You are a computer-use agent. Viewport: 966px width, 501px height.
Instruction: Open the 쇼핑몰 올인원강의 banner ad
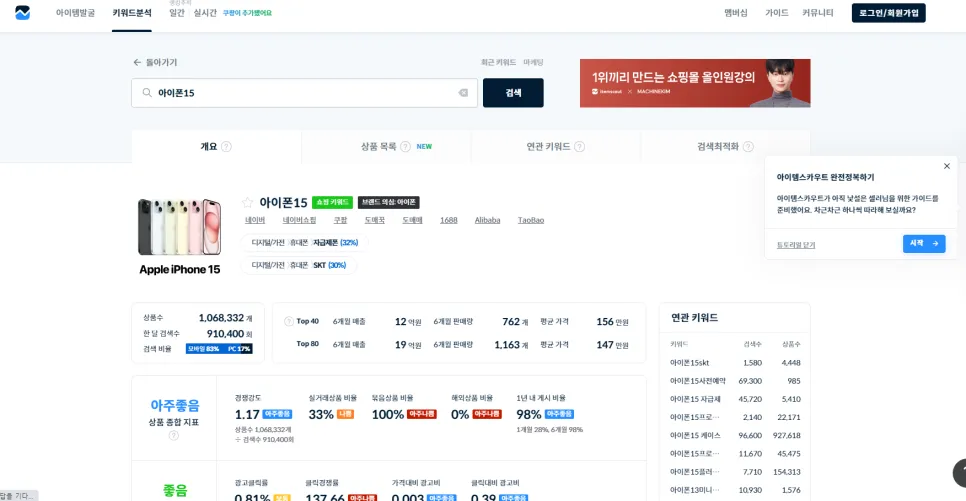pos(695,83)
